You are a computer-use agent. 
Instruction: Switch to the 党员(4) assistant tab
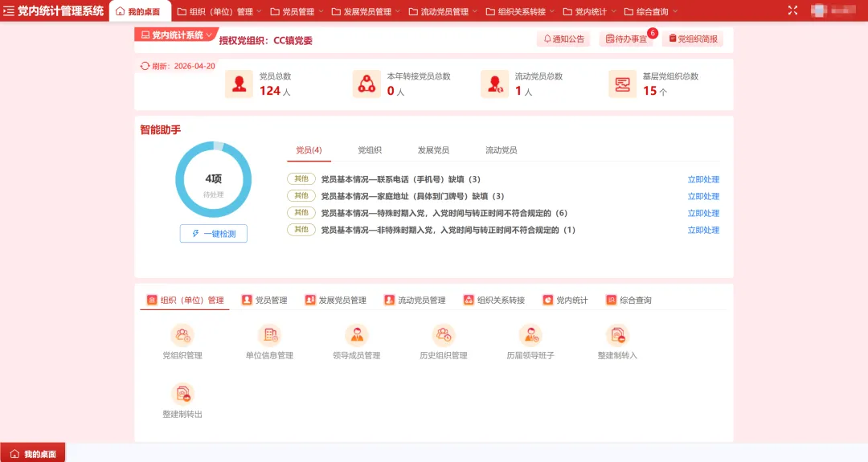pos(309,150)
